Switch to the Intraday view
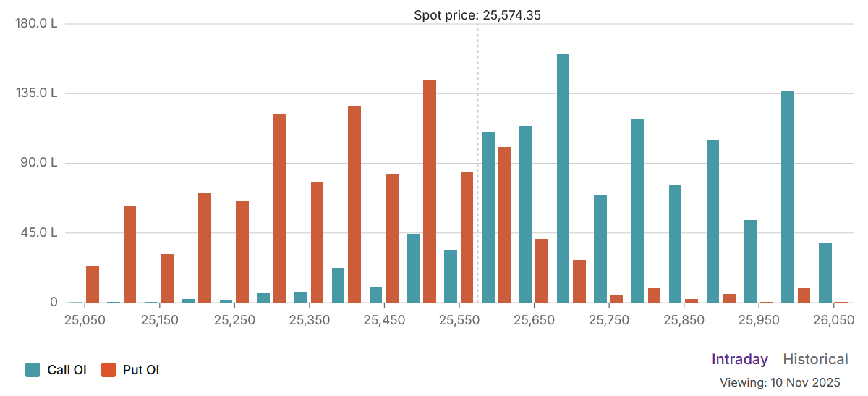Image resolution: width=868 pixels, height=396 pixels. click(740, 359)
